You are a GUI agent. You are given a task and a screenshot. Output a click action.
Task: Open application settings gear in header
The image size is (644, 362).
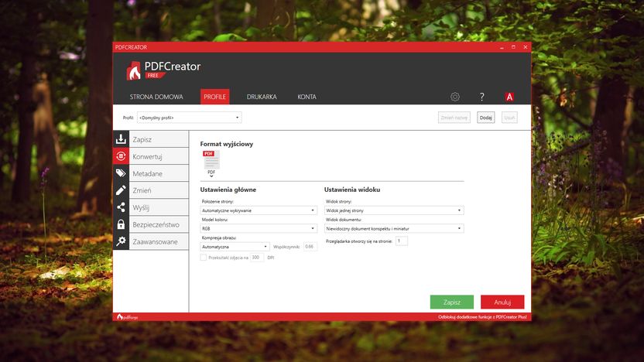(454, 97)
